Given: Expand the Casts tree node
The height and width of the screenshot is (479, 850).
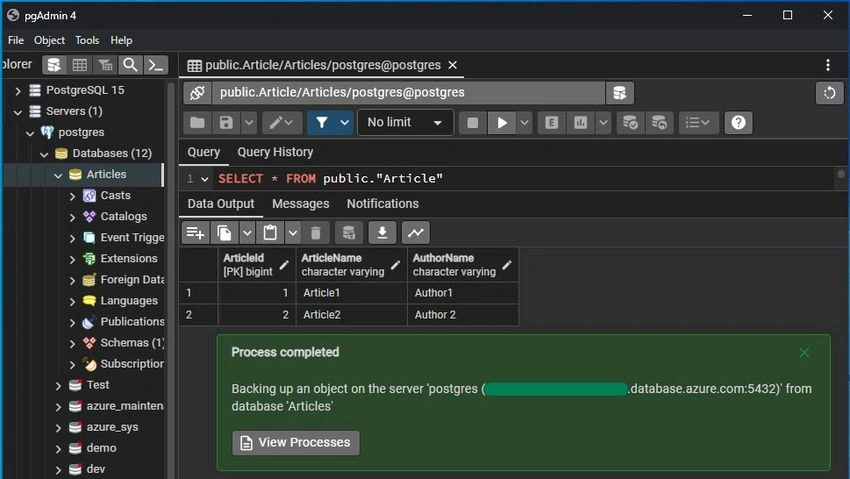Looking at the screenshot, I should pos(73,196).
